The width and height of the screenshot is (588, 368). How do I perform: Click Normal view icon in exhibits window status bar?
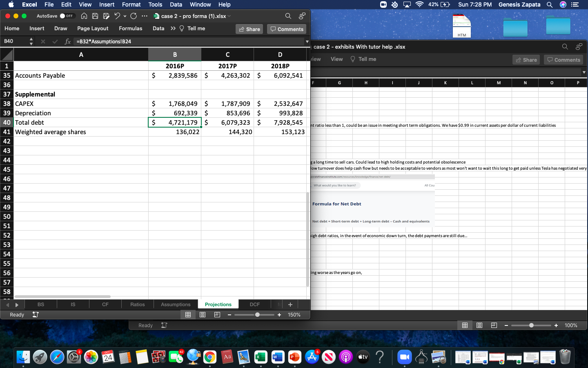[x=465, y=325]
